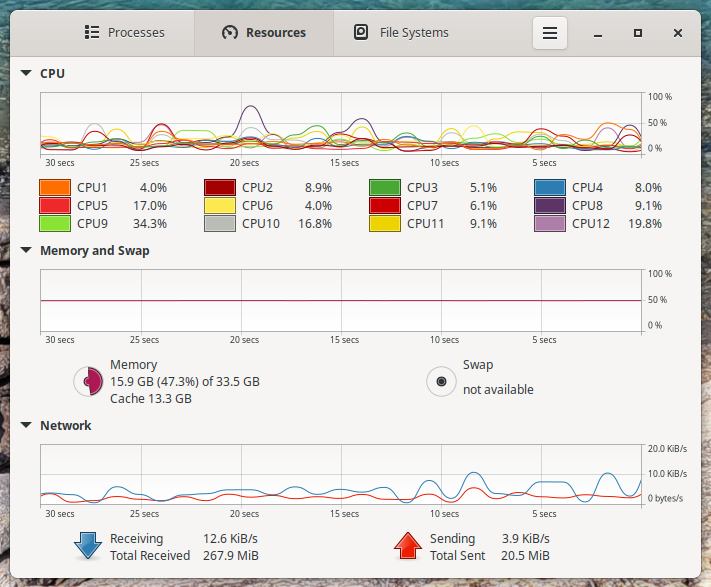The height and width of the screenshot is (587, 711).
Task: Select the CPU6 yellow color swatch
Action: click(220, 205)
